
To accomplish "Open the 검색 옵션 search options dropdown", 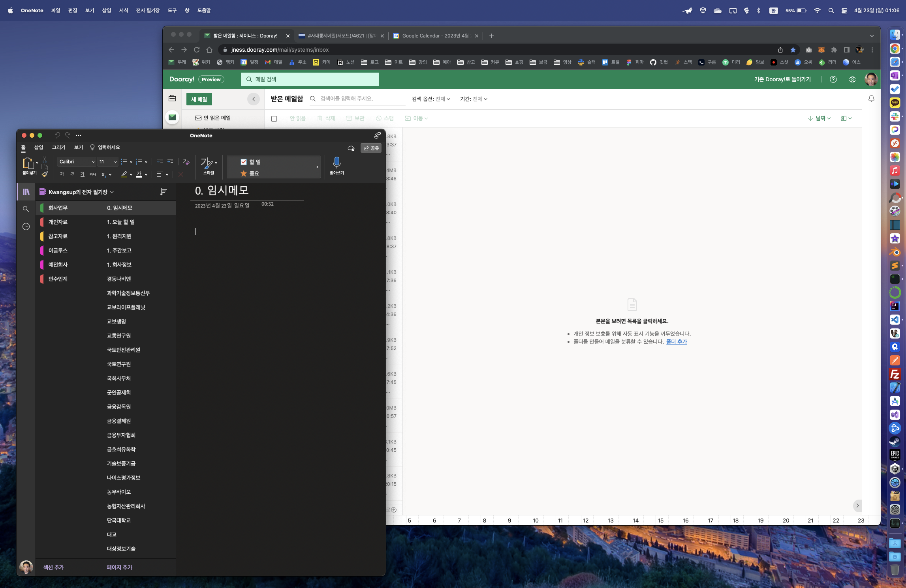I will pyautogui.click(x=430, y=99).
